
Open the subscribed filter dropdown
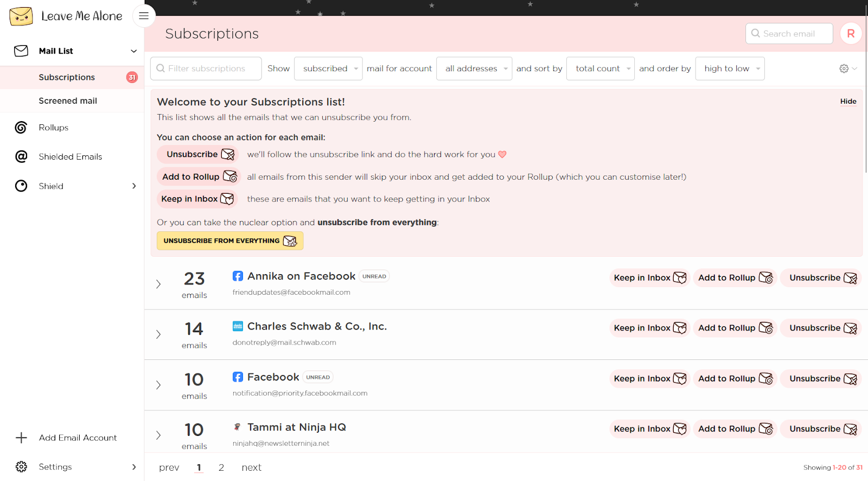pos(328,69)
